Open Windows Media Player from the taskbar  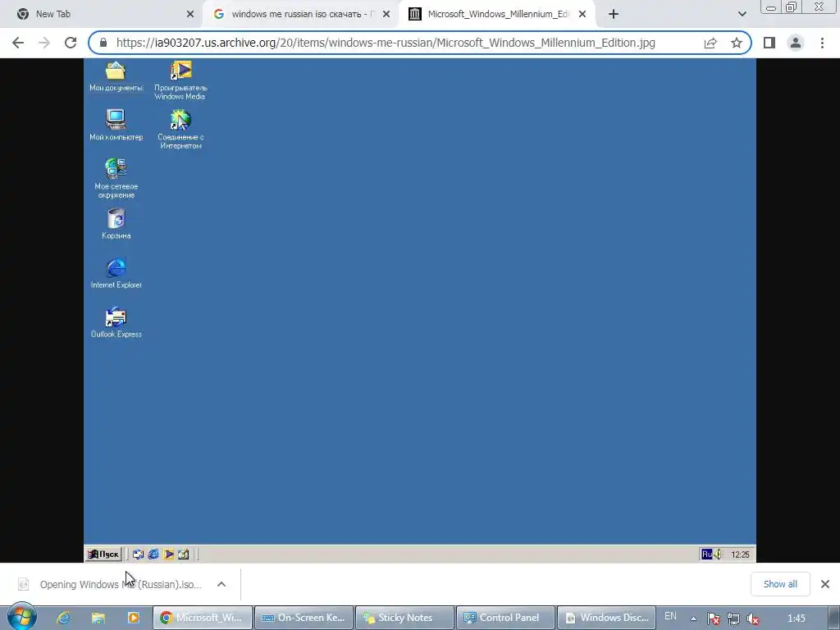134,618
